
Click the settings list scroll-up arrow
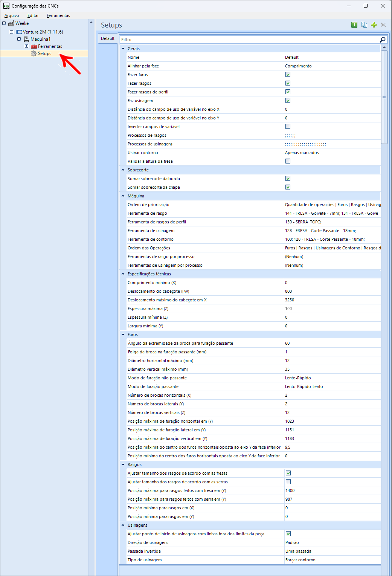click(x=384, y=47)
